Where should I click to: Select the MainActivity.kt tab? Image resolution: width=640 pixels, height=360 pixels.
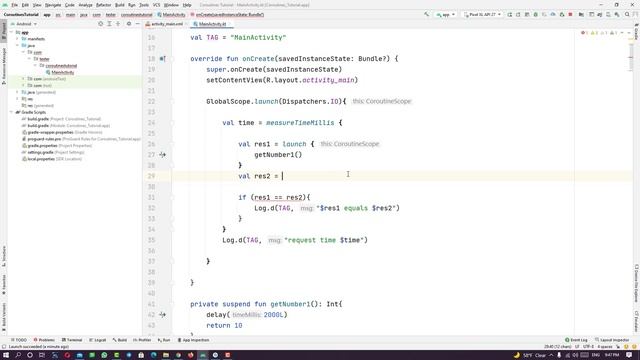(212, 24)
